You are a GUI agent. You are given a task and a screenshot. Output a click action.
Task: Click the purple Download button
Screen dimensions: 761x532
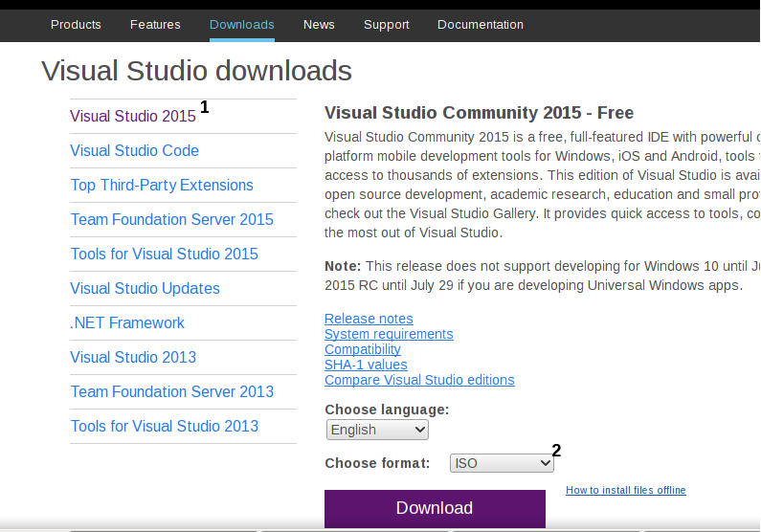[x=435, y=508]
